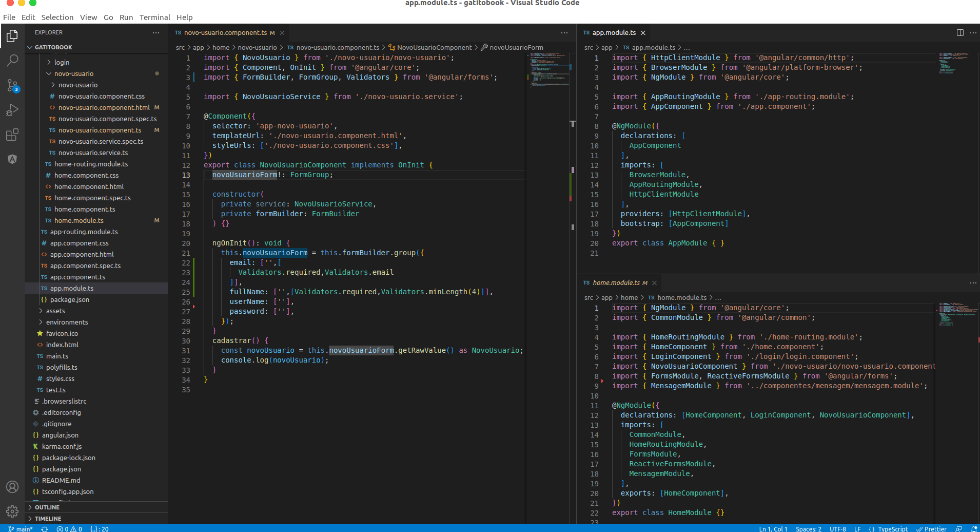Click Spaces: 2 indentation setting

[x=808, y=528]
